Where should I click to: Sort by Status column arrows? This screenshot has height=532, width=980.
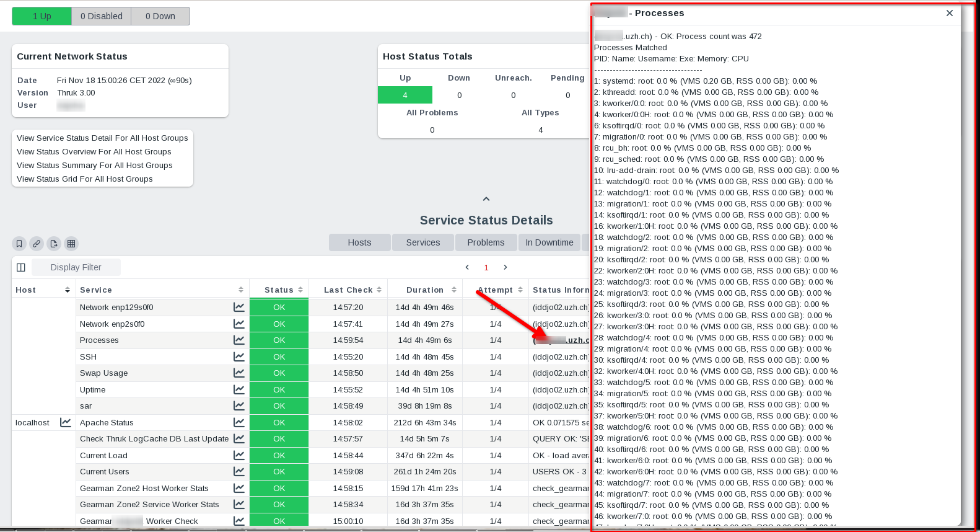click(300, 290)
